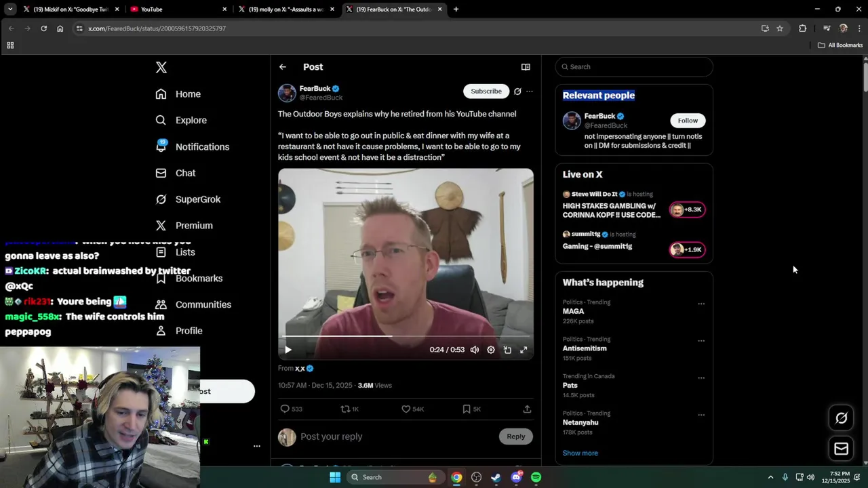This screenshot has height=488, width=868.
Task: Mute the video volume
Action: tap(475, 350)
